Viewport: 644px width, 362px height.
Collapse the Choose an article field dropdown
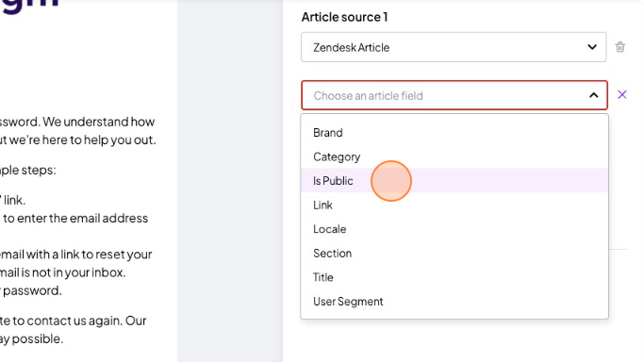(x=454, y=95)
